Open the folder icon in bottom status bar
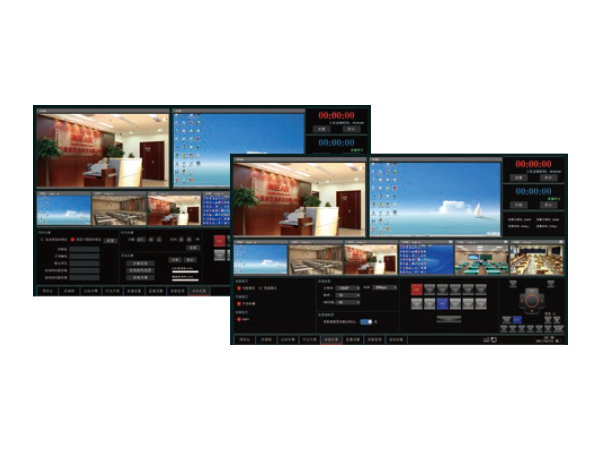The image size is (600, 450). [485, 340]
